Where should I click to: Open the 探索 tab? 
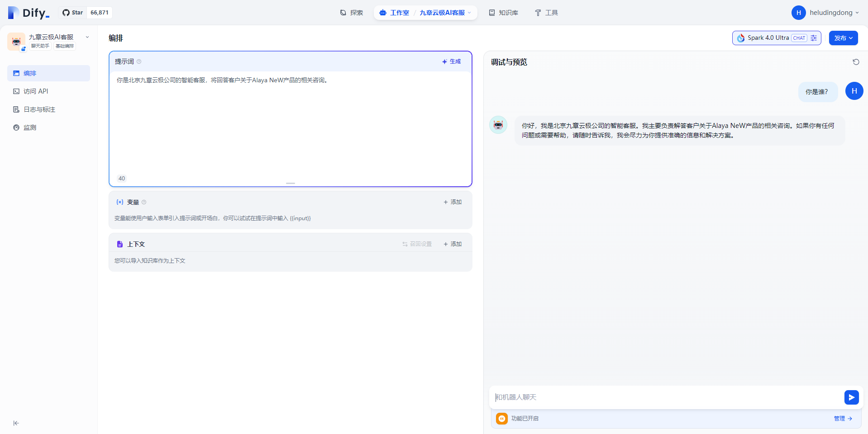[352, 13]
